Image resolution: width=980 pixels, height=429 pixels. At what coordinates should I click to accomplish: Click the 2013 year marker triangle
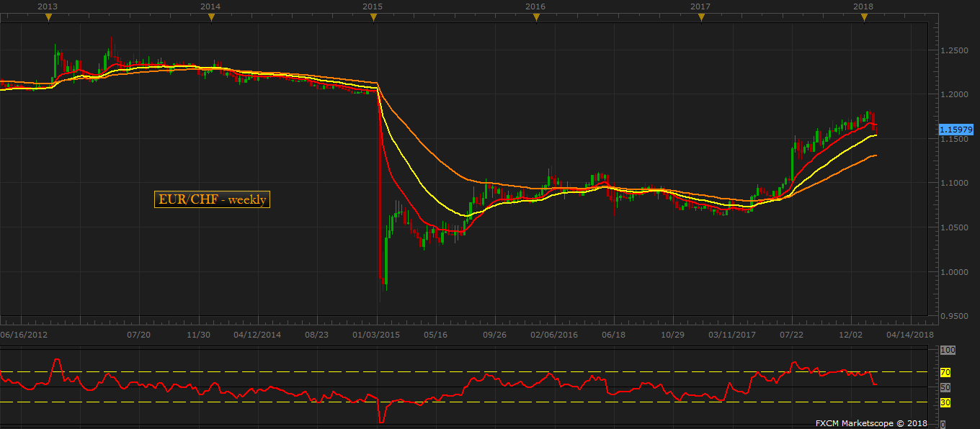(48, 18)
